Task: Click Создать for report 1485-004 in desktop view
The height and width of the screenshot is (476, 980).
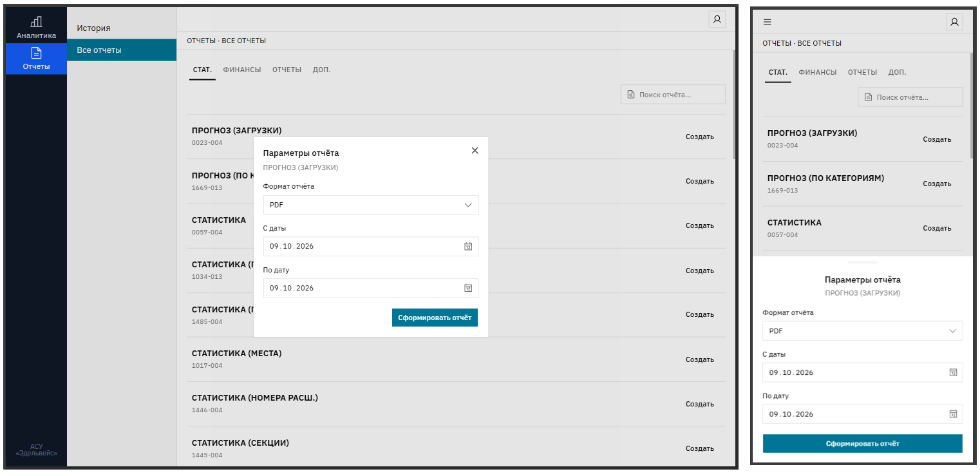Action: [x=700, y=314]
